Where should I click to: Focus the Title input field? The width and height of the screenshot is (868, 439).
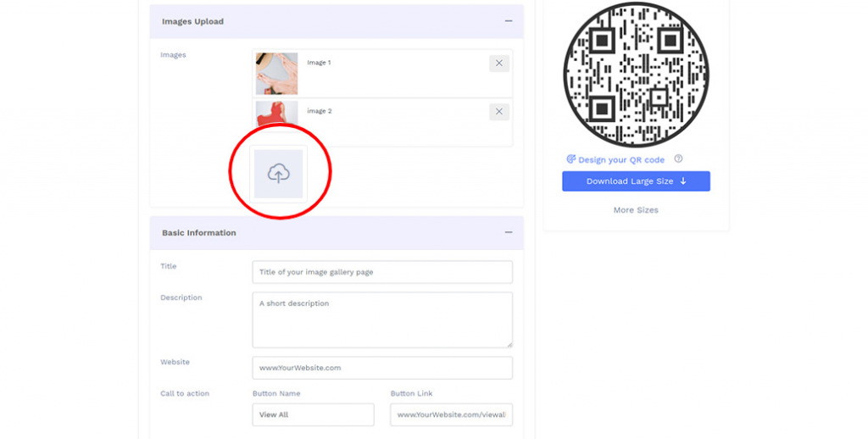pos(382,272)
